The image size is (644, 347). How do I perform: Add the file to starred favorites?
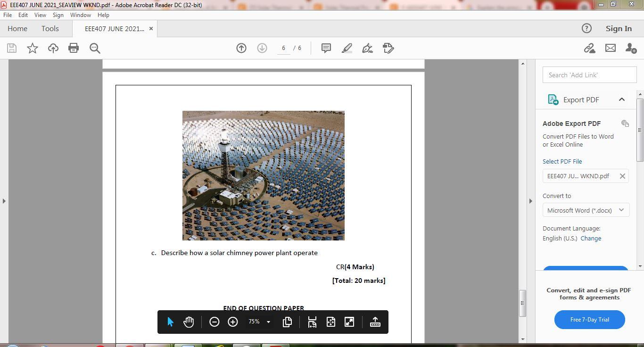pyautogui.click(x=33, y=48)
